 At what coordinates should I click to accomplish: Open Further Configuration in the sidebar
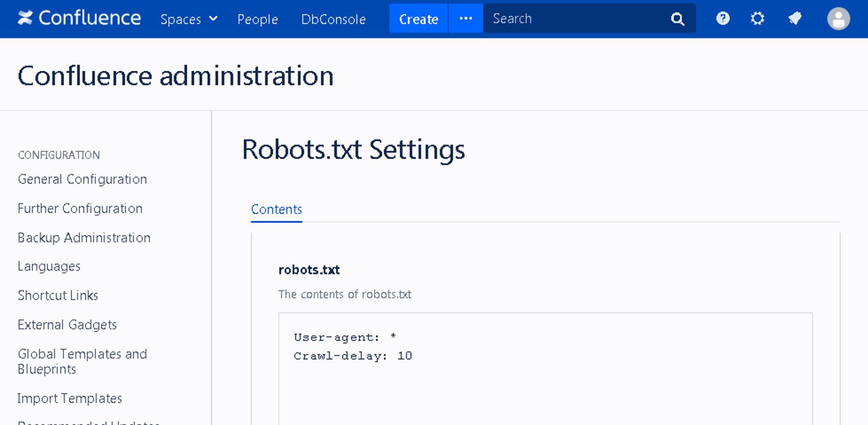(x=80, y=209)
